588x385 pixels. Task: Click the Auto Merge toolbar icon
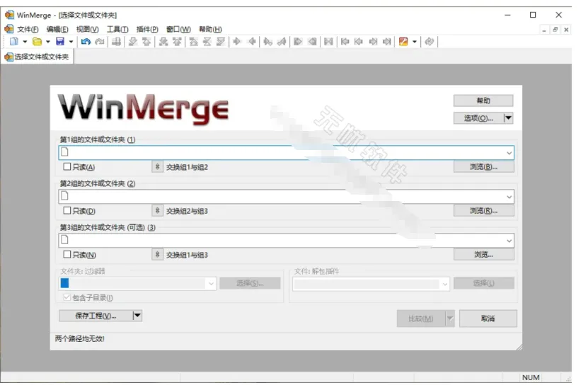point(328,41)
